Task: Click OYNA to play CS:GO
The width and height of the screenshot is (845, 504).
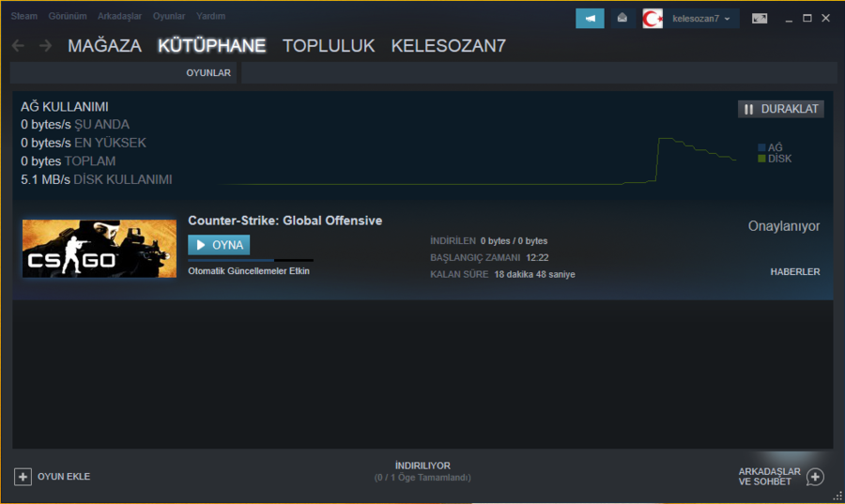Action: 219,245
